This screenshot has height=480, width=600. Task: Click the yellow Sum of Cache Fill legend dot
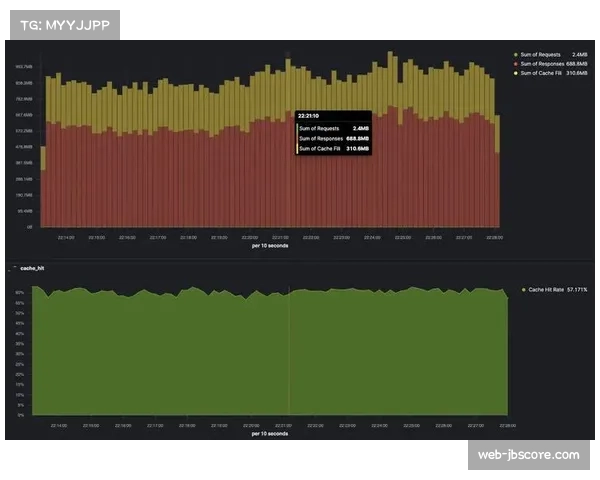(x=514, y=74)
